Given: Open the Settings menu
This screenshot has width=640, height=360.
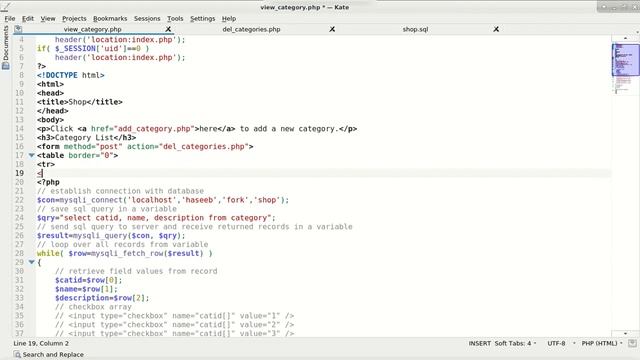Looking at the screenshot, I should [x=202, y=18].
